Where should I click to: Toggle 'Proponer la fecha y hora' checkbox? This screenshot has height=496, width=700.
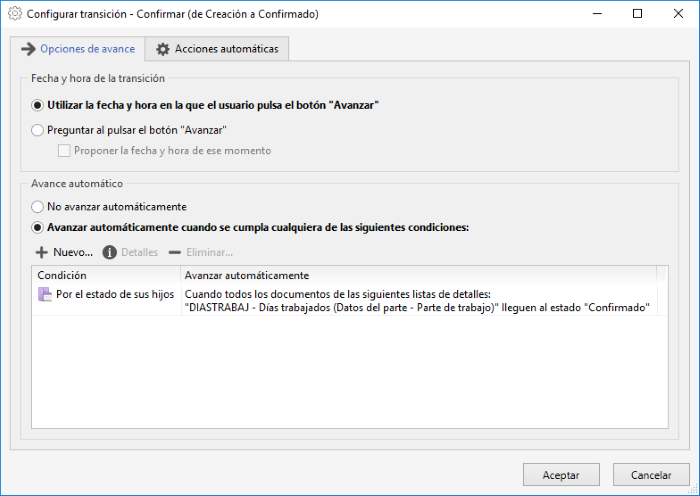[64, 151]
